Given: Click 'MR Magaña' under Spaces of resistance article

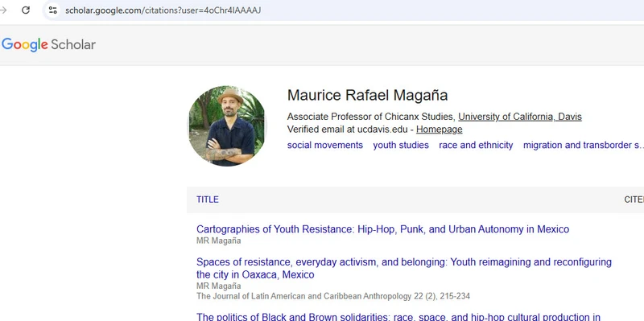Looking at the screenshot, I should pyautogui.click(x=218, y=286).
